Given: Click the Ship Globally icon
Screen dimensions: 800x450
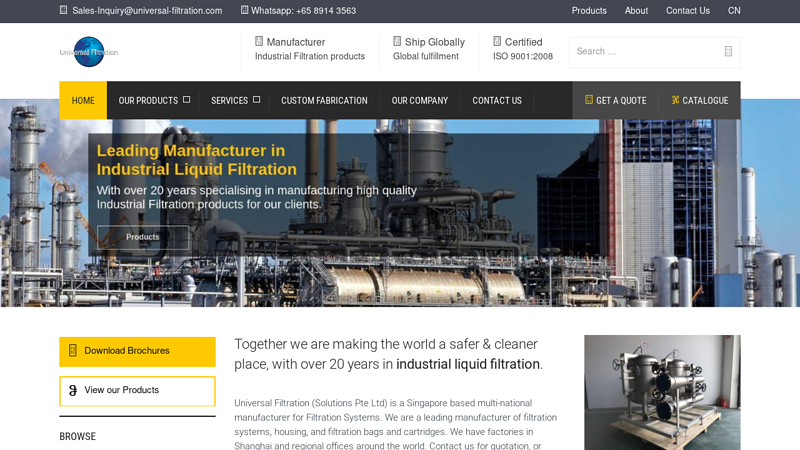Looking at the screenshot, I should click(397, 41).
